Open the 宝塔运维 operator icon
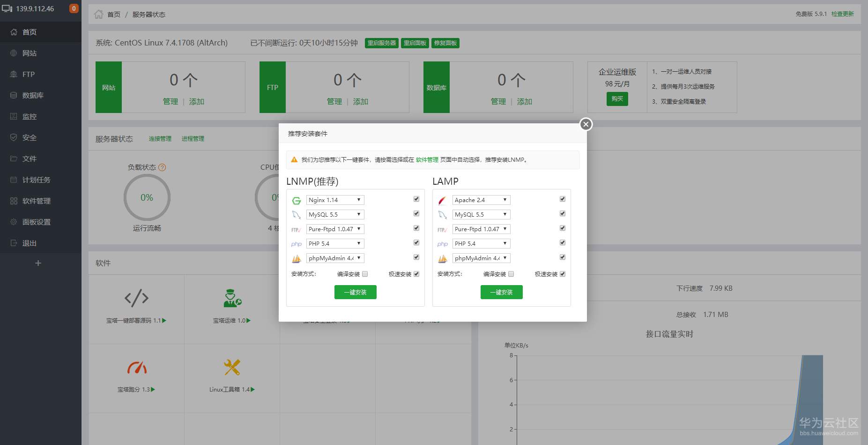This screenshot has height=445, width=868. click(232, 298)
